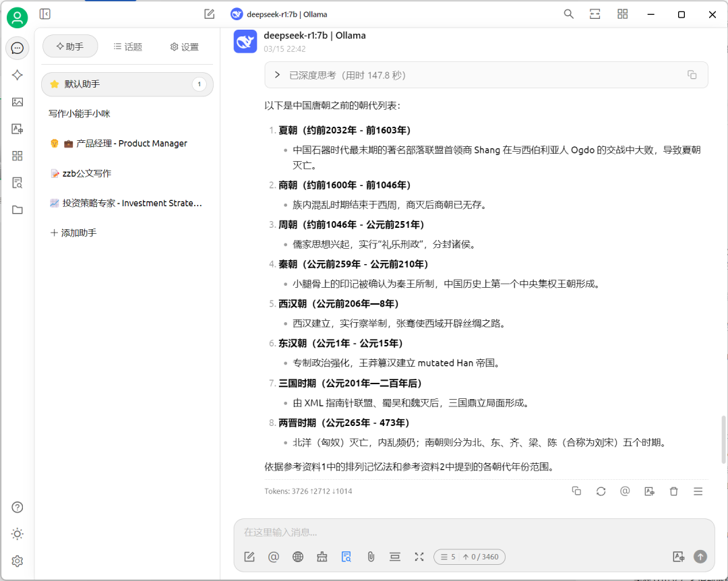Toggle knowledge base in the input toolbar

(346, 557)
